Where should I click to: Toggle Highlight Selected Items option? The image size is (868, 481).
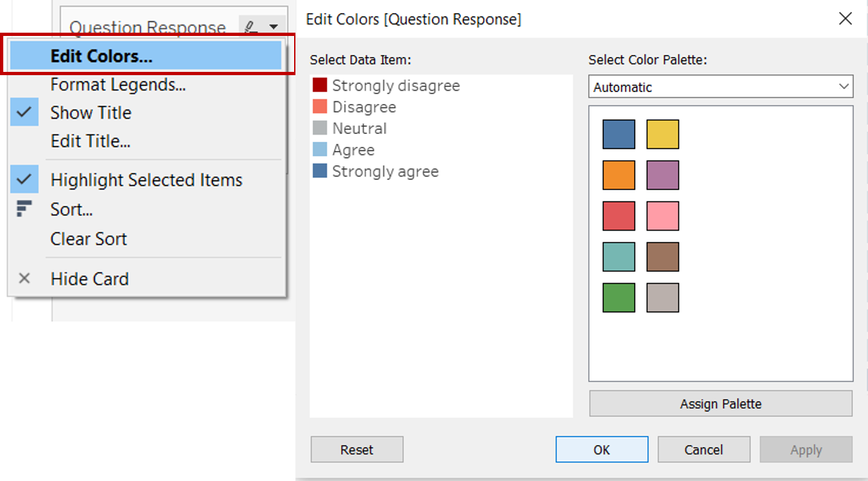point(146,180)
